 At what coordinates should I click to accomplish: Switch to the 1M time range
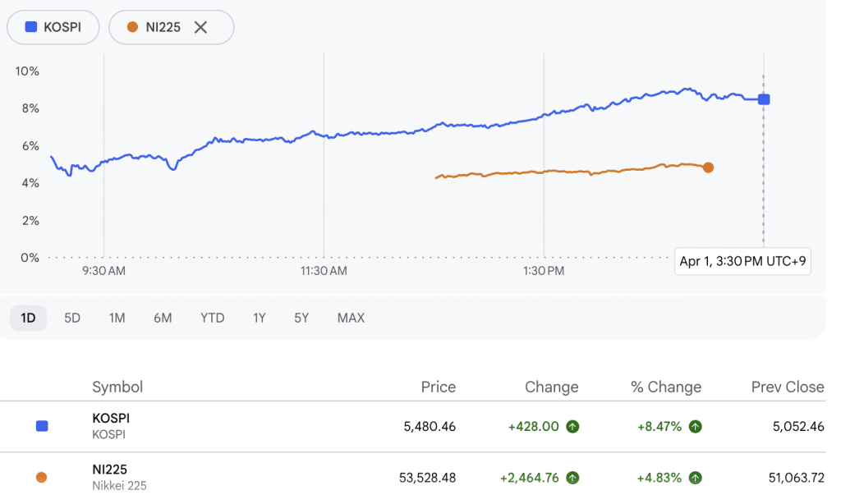(117, 318)
